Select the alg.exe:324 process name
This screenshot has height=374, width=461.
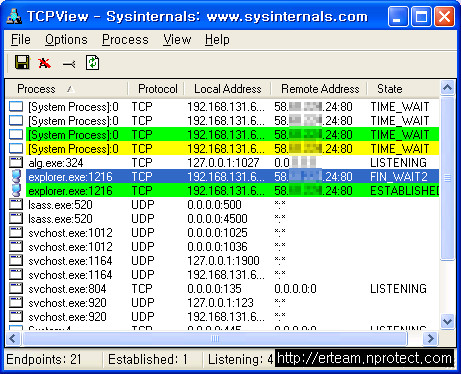click(56, 163)
